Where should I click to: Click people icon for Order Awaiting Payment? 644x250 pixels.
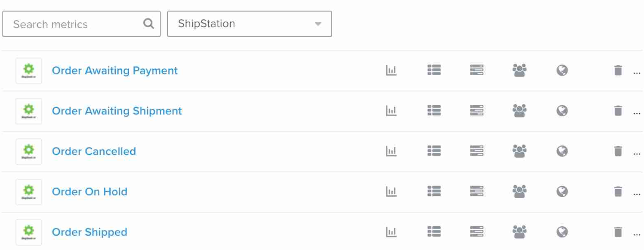[519, 70]
